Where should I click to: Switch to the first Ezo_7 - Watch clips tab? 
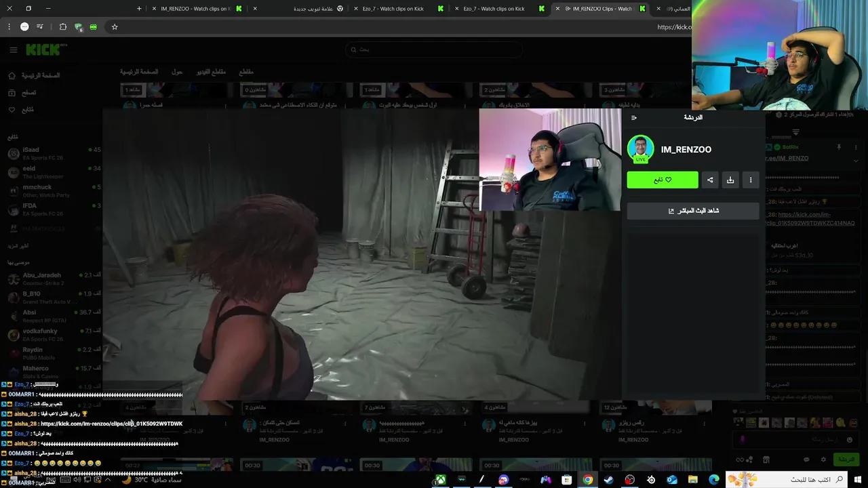(x=400, y=9)
